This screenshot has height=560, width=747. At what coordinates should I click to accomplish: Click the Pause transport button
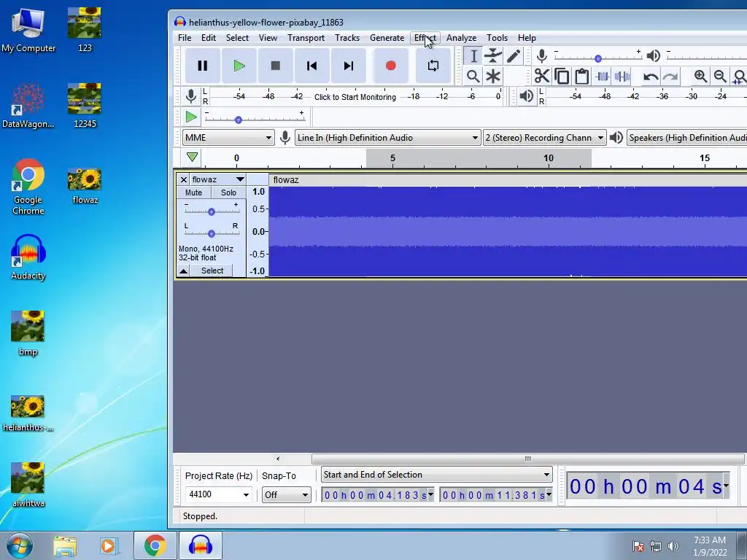point(203,66)
